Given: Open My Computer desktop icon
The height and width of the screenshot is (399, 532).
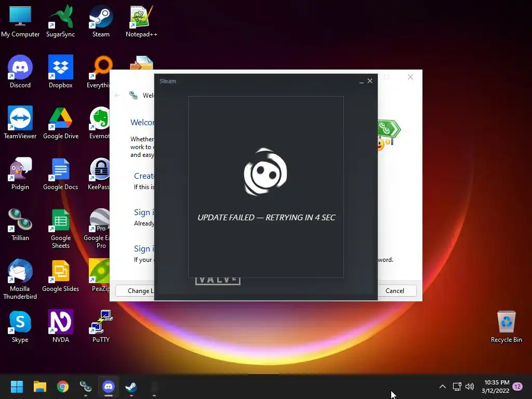Looking at the screenshot, I should [x=20, y=21].
